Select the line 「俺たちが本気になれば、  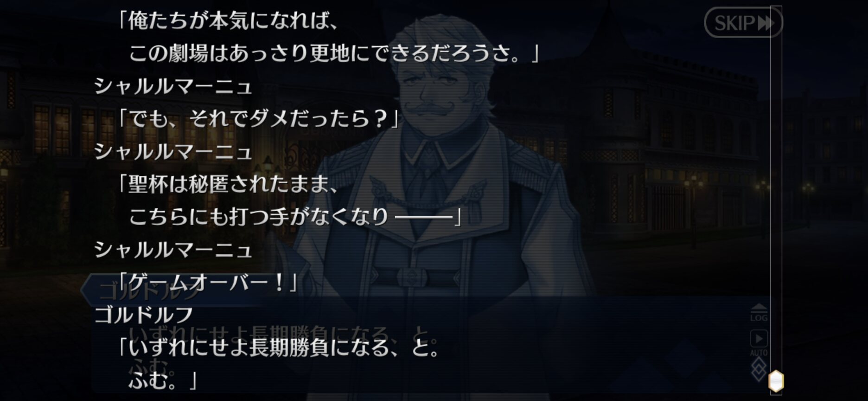227,21
